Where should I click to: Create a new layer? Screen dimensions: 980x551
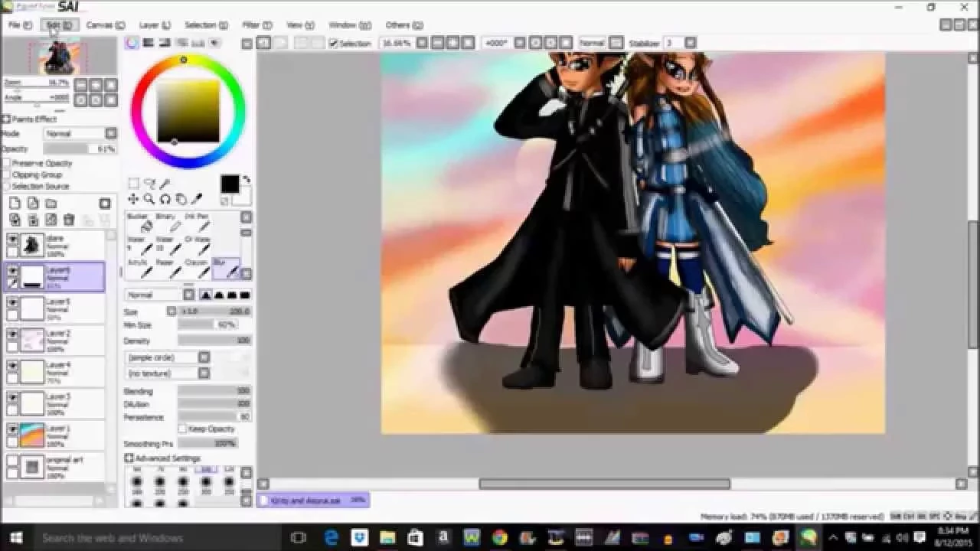pyautogui.click(x=15, y=204)
